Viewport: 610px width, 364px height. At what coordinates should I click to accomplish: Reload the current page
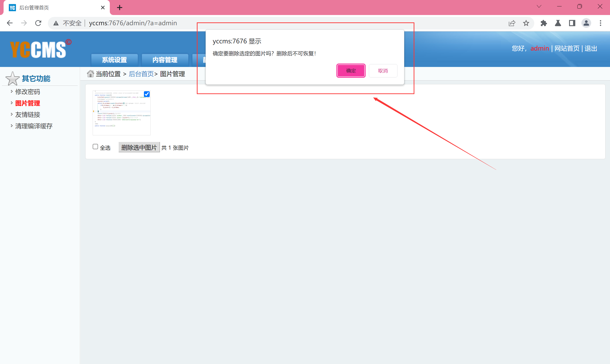[x=38, y=23]
